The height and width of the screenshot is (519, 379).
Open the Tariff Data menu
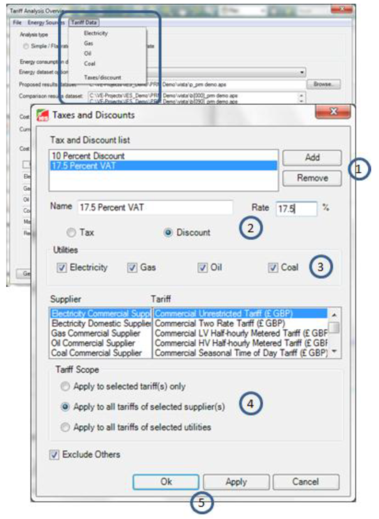(84, 23)
